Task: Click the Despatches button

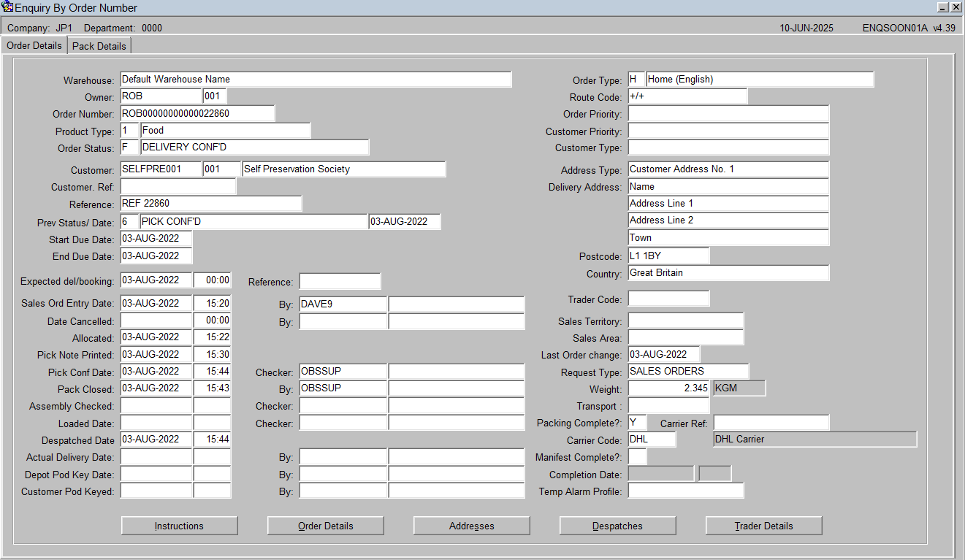Action: pos(617,526)
